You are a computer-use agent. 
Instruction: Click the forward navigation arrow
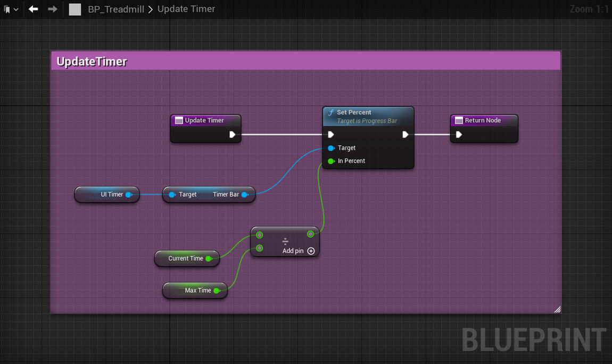pos(52,9)
